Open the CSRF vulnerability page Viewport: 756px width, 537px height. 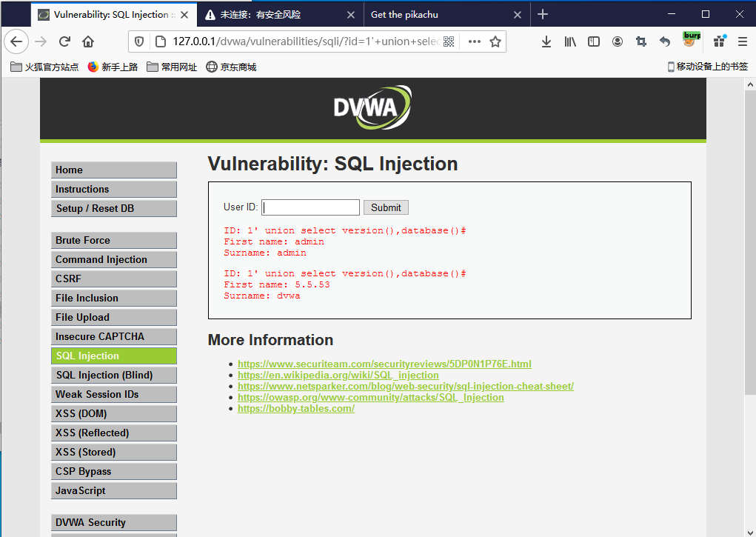(114, 279)
